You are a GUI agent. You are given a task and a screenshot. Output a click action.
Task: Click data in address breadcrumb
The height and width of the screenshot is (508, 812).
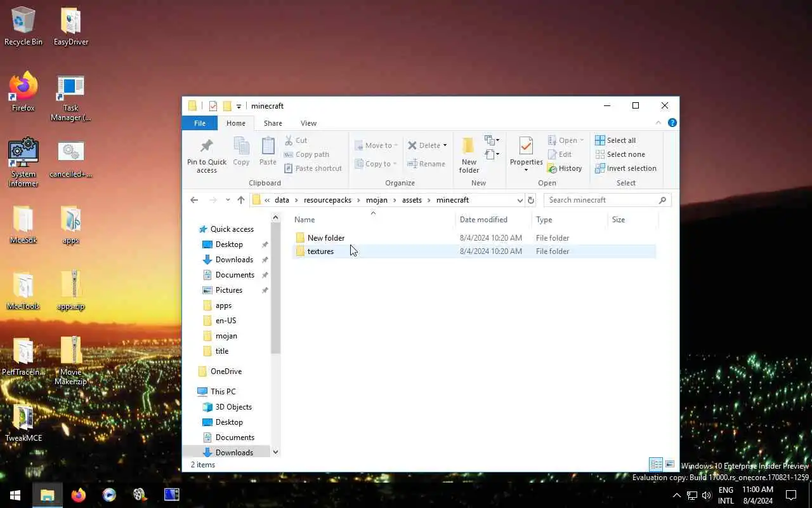282,200
